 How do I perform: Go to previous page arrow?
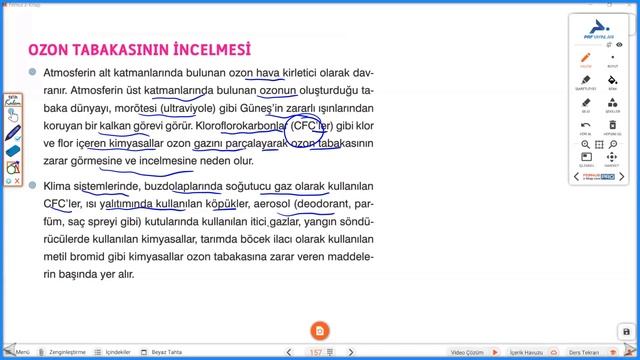point(289,352)
